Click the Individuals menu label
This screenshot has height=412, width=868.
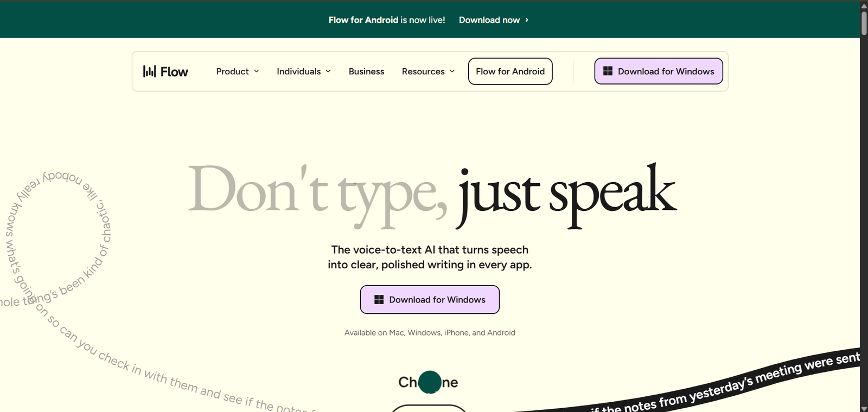298,72
